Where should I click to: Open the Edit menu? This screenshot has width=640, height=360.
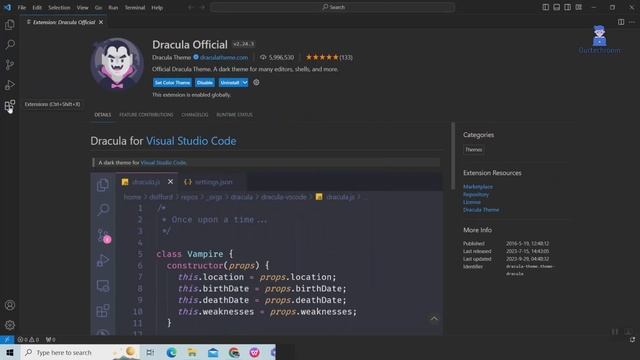click(37, 7)
